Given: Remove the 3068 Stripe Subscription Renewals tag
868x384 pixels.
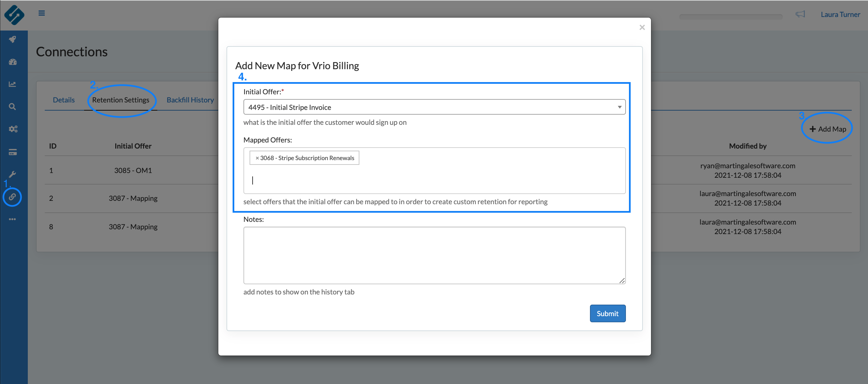Looking at the screenshot, I should pyautogui.click(x=257, y=158).
